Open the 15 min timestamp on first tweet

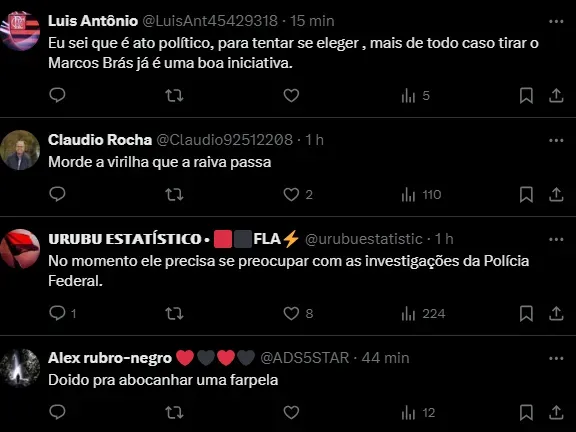click(312, 21)
